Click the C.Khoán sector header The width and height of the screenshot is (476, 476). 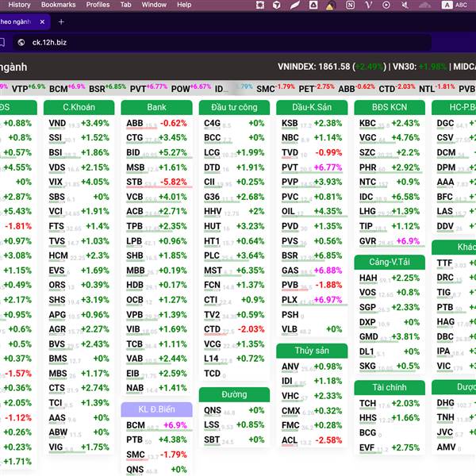[x=79, y=107]
